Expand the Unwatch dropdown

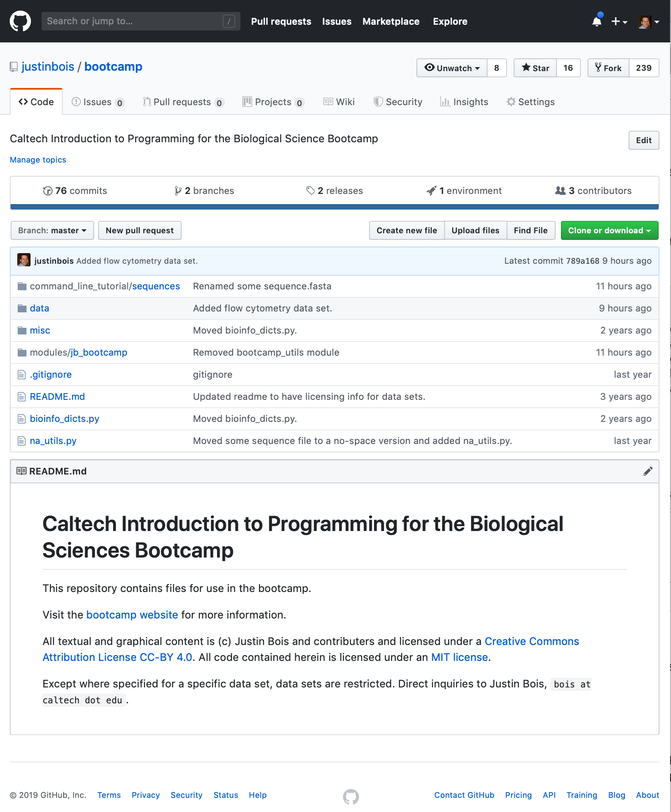(452, 68)
